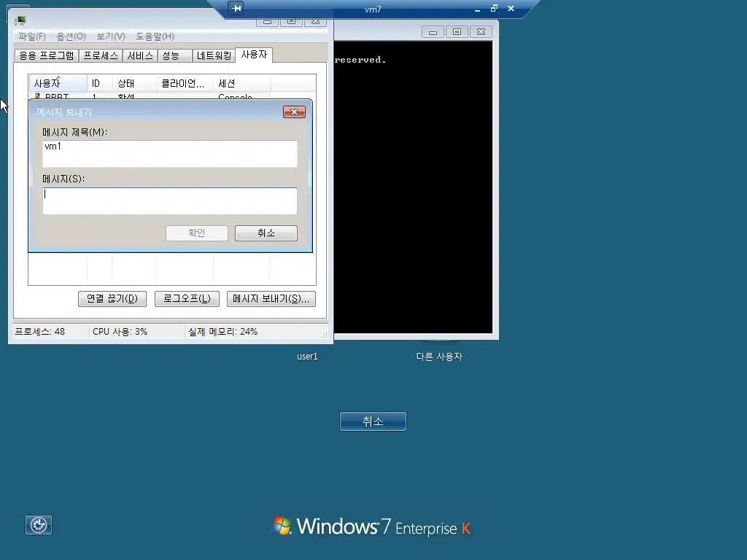
Task: Sort by 사용자 column header
Action: pos(58,83)
